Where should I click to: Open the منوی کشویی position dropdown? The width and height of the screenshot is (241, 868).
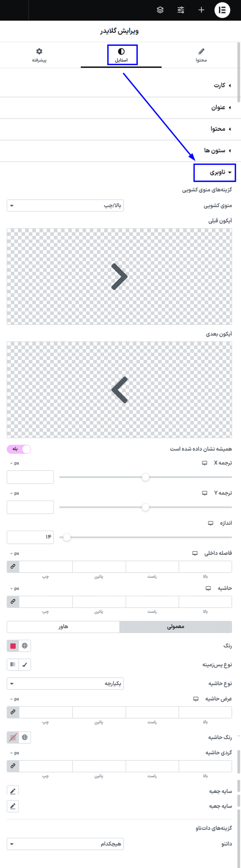(x=65, y=206)
